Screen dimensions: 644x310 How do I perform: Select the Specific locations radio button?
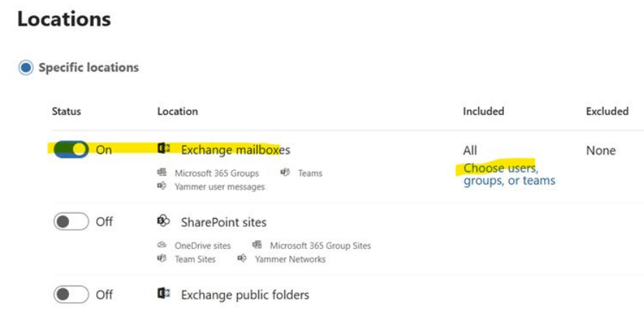click(x=26, y=67)
